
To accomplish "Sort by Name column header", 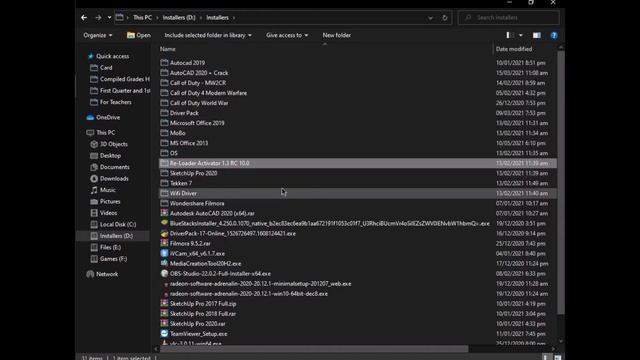I will (168, 49).
